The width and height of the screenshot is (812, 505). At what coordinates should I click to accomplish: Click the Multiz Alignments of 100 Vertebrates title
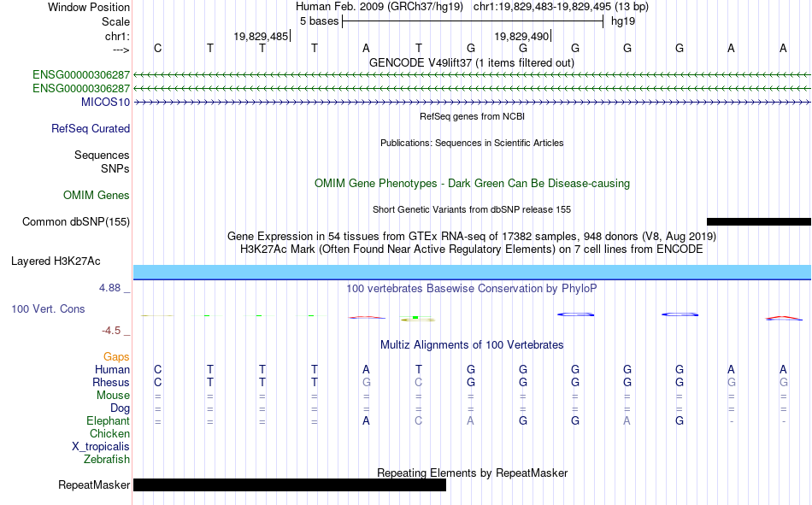[x=472, y=345]
